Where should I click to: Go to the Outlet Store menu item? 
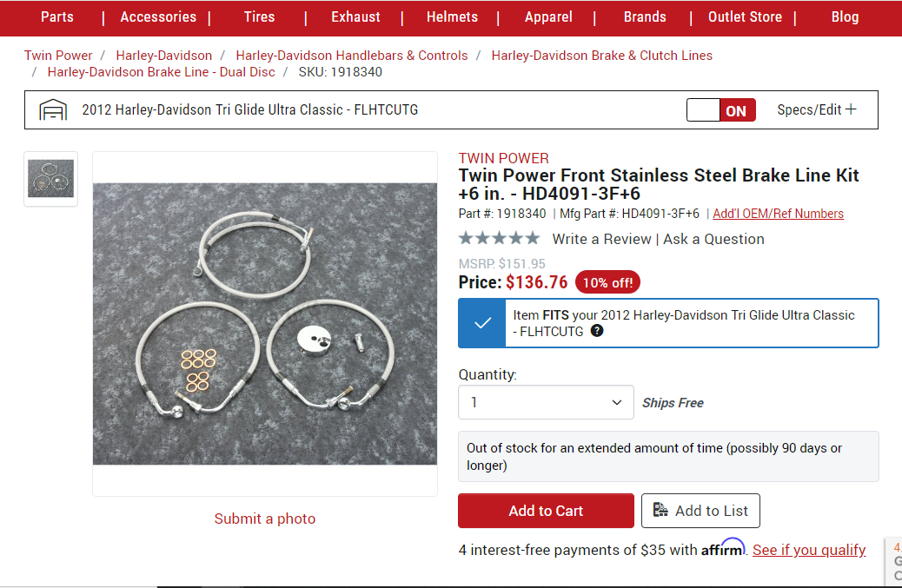click(x=745, y=17)
